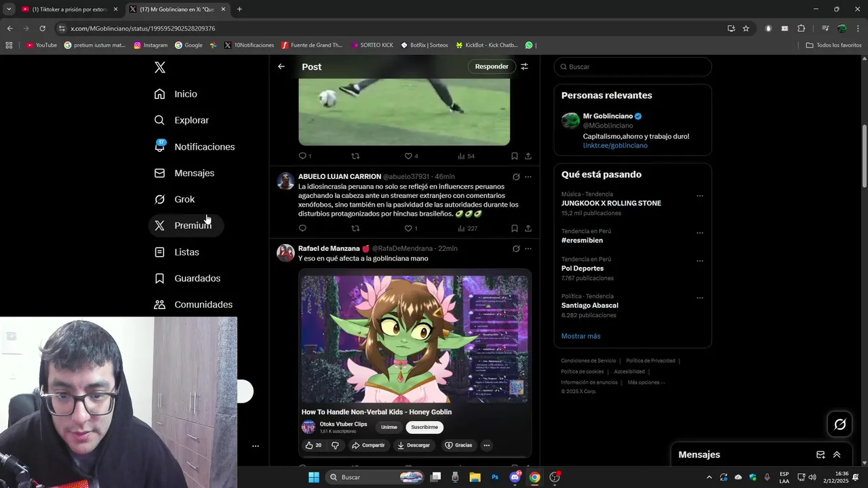Open the Santiago Abascal trend

tap(590, 306)
